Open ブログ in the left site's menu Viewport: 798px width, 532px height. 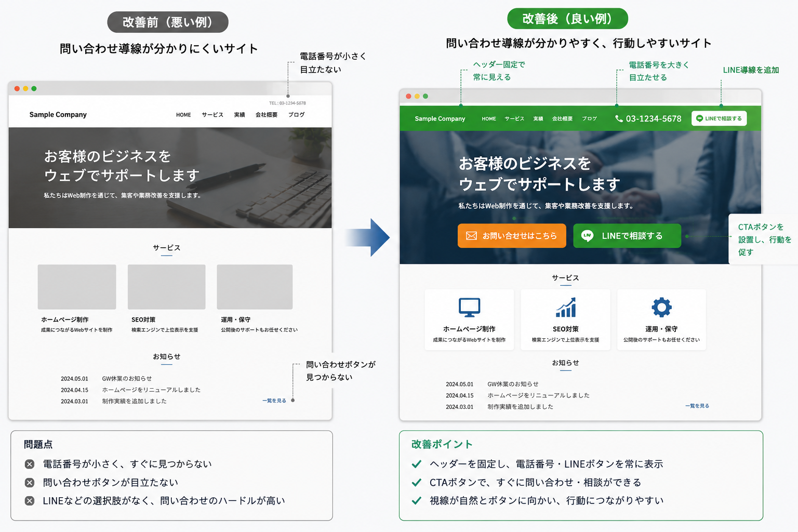coord(297,115)
